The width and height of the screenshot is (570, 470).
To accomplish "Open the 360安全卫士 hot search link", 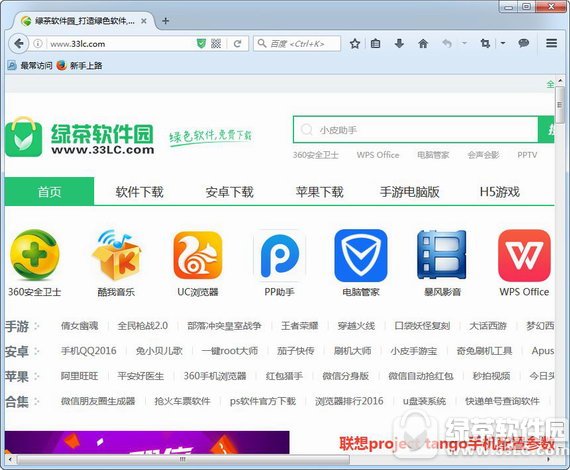I will pos(316,155).
